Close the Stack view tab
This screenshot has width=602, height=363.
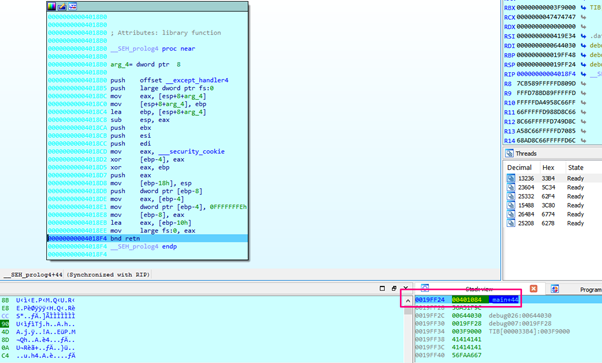pyautogui.click(x=533, y=288)
